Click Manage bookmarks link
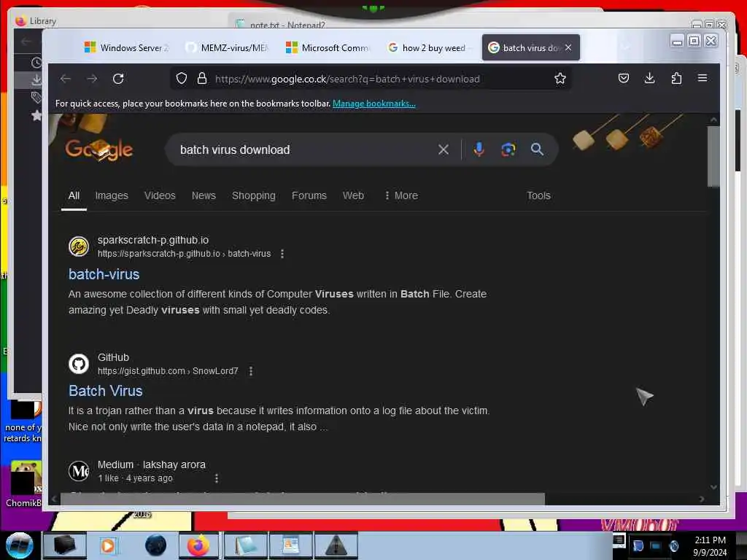 tap(374, 104)
